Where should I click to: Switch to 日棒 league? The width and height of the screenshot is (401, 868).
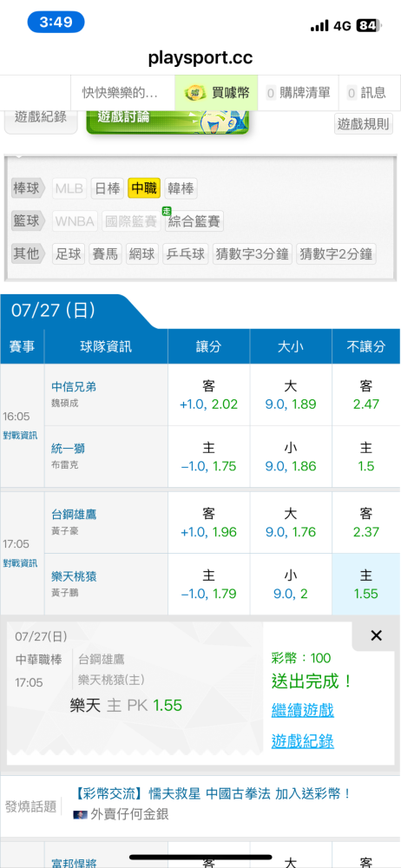[x=107, y=188]
